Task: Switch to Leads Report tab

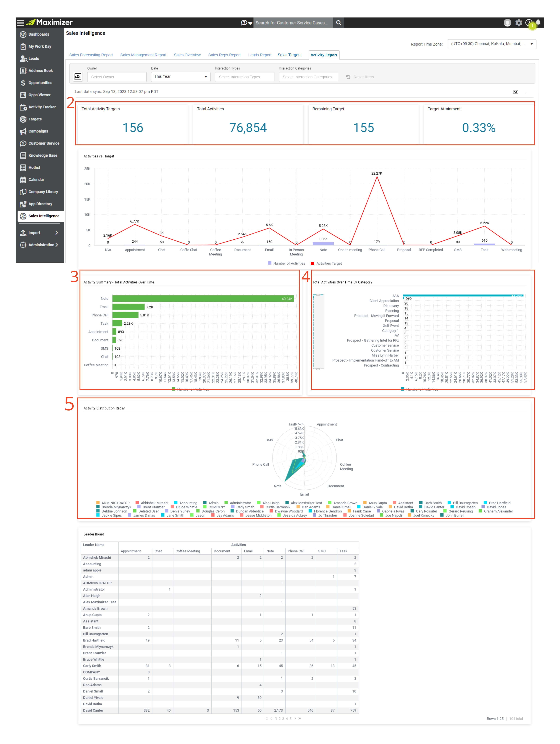Action: (x=260, y=55)
